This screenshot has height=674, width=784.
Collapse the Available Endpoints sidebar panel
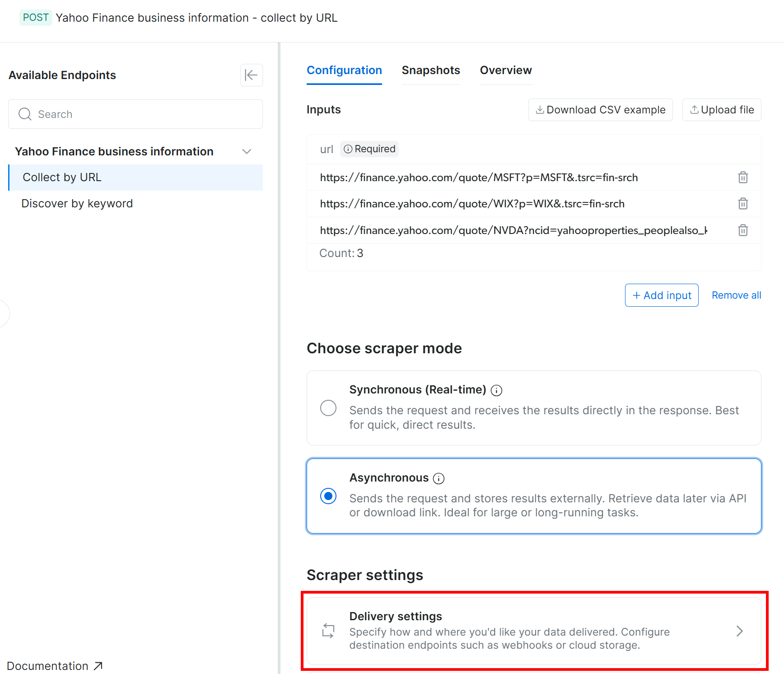[x=252, y=75]
